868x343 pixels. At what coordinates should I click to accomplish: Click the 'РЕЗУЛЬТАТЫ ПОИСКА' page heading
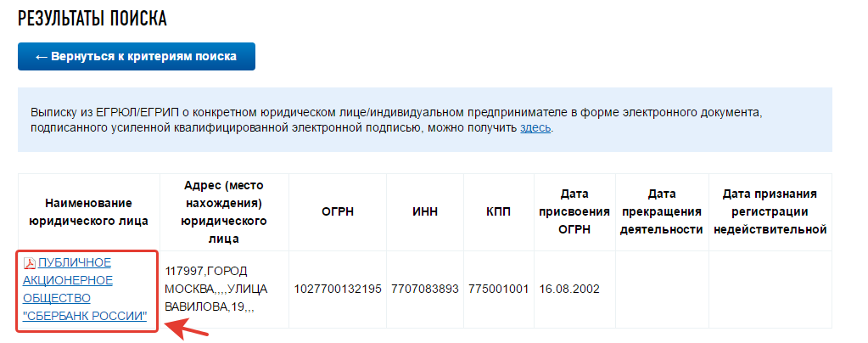92,18
